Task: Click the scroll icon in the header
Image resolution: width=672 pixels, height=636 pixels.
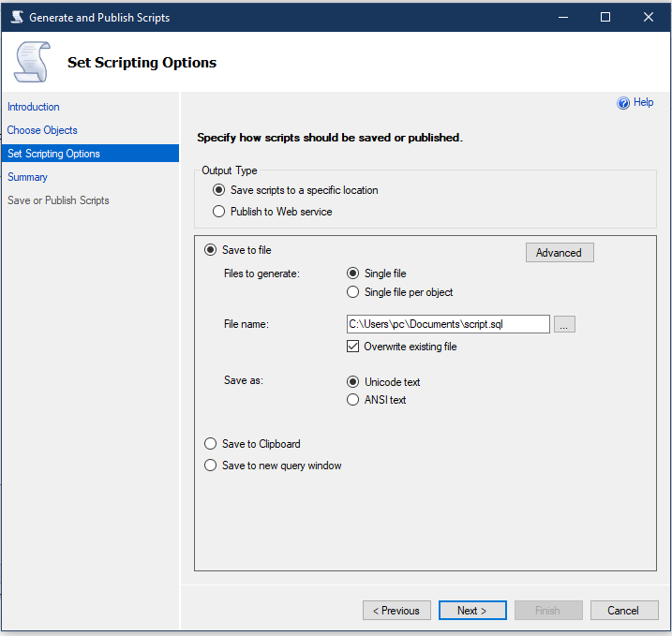Action: click(x=31, y=62)
